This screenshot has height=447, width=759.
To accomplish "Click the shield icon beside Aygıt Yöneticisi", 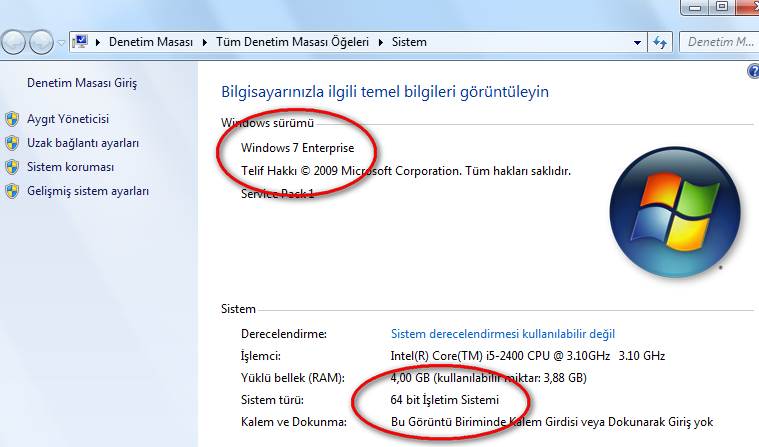I will 12,119.
